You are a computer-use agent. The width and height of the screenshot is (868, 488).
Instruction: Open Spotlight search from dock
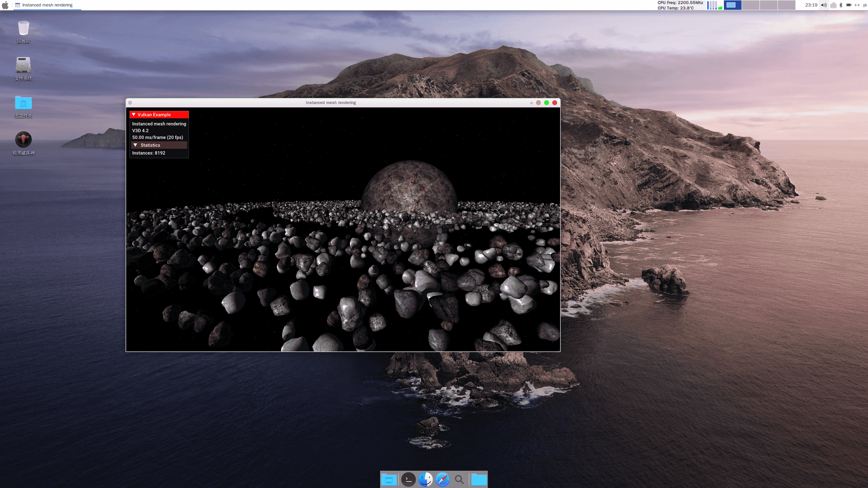pyautogui.click(x=460, y=479)
